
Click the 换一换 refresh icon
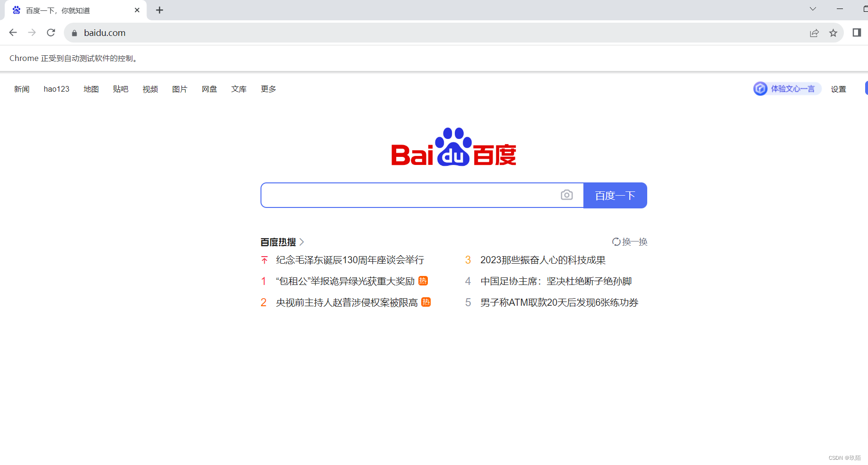click(x=616, y=242)
